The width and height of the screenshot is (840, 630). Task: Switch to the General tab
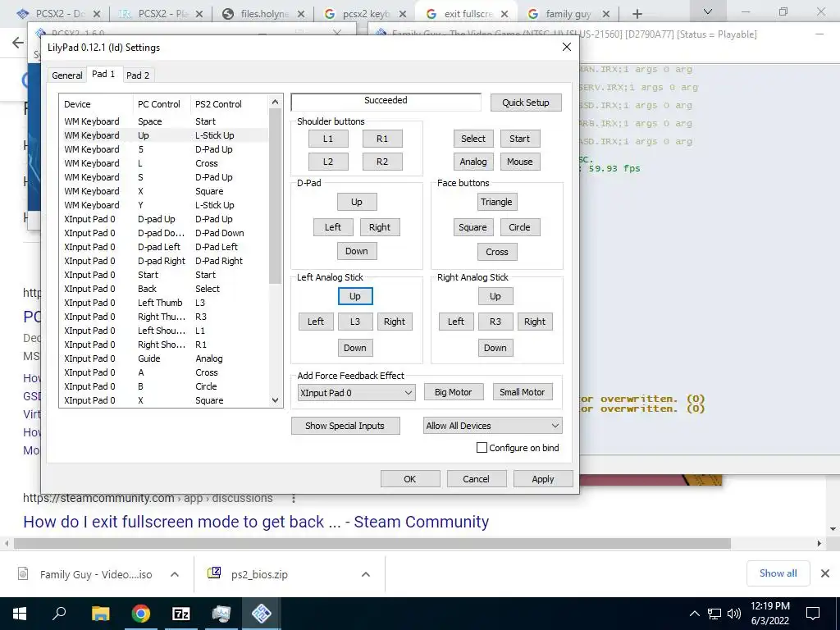(x=67, y=75)
